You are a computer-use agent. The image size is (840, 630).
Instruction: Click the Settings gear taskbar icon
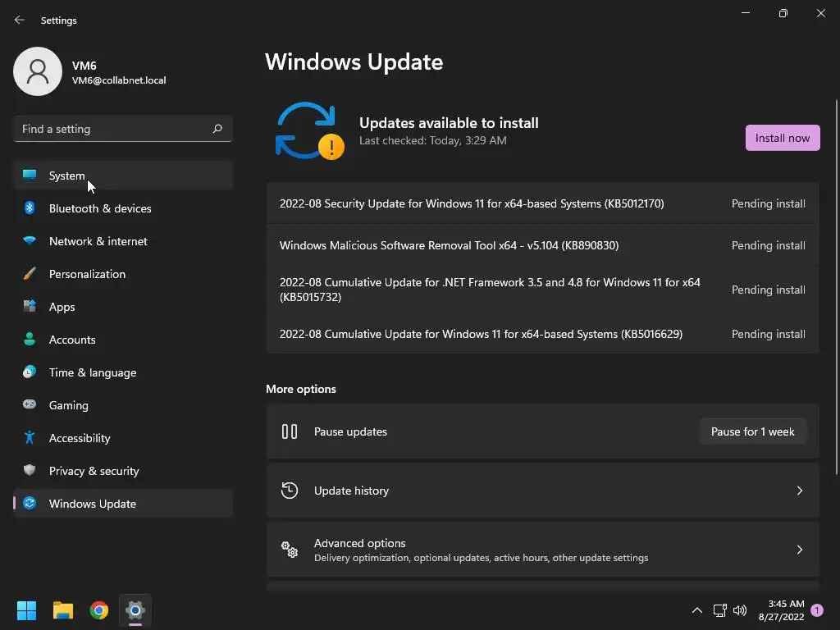tap(135, 610)
